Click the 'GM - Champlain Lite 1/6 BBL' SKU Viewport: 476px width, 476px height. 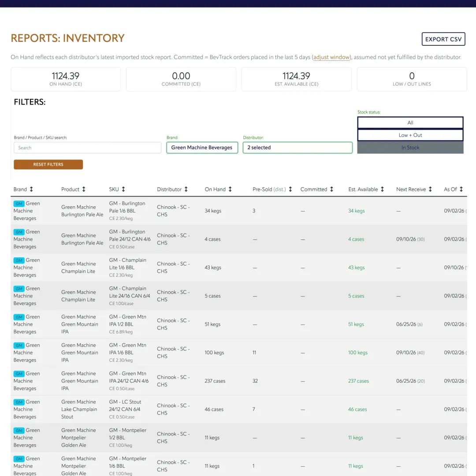127,264
